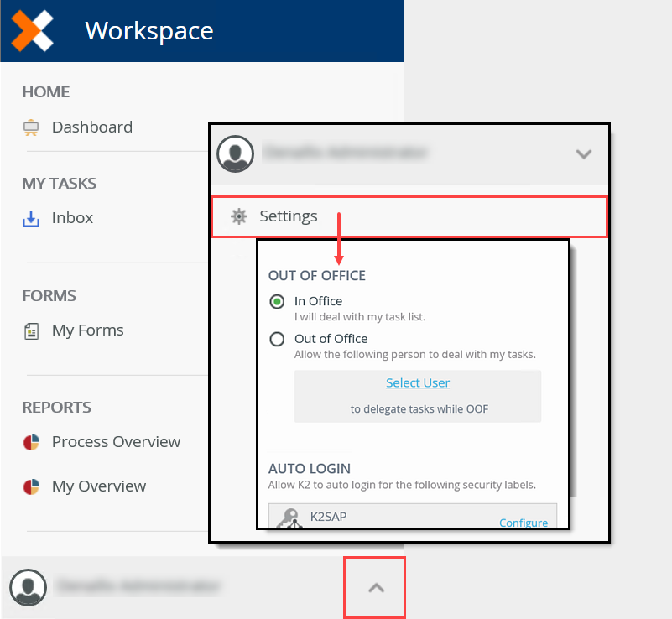Select My Forms in the sidebar
This screenshot has width=672, height=619.
point(87,330)
